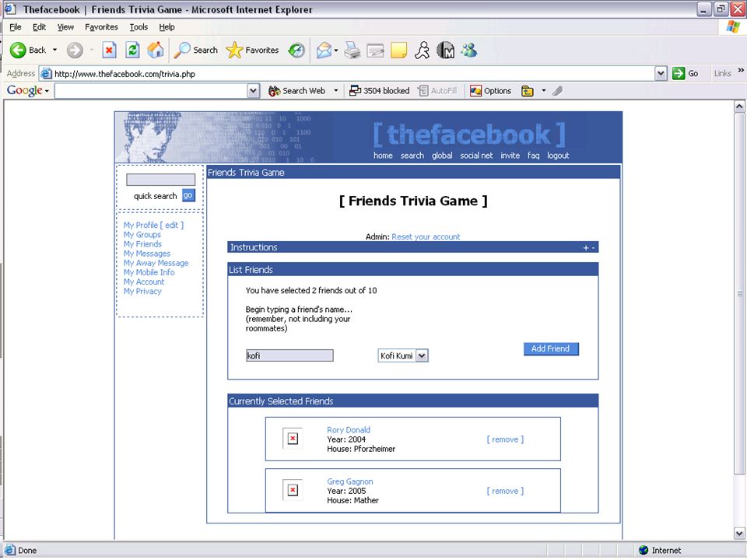
Task: Open the Edit menu
Action: coord(39,27)
